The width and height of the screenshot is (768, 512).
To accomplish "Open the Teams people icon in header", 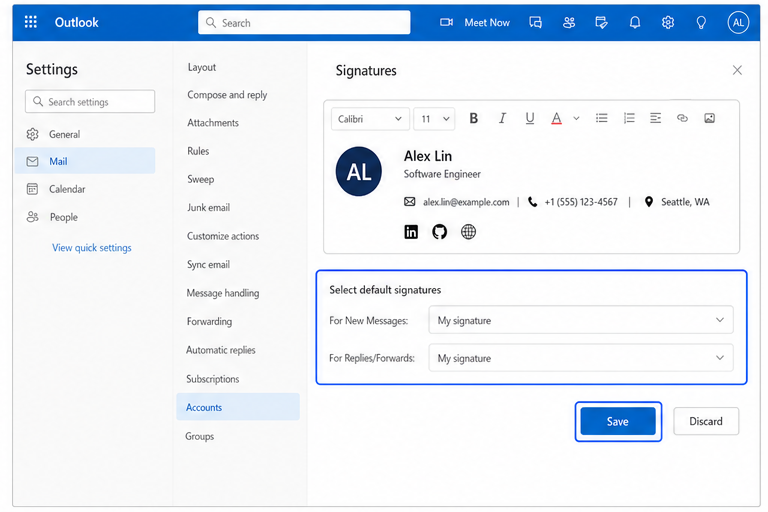I will coord(569,23).
